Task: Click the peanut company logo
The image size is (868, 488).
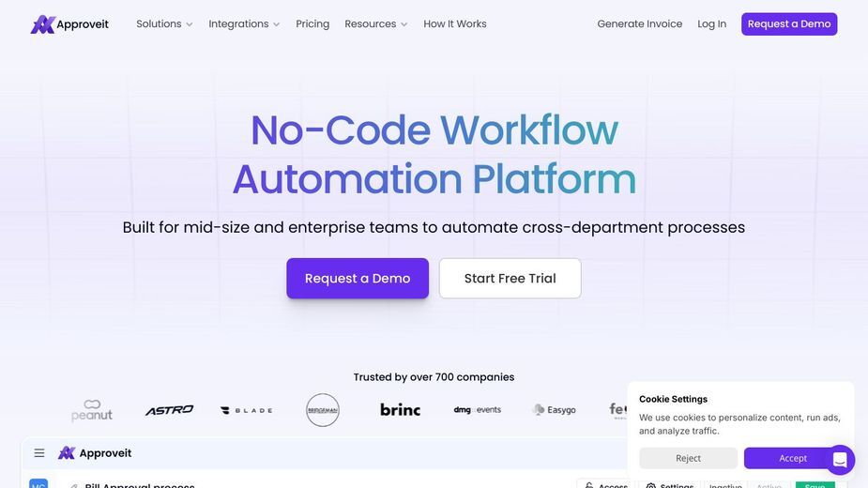Action: pyautogui.click(x=92, y=410)
